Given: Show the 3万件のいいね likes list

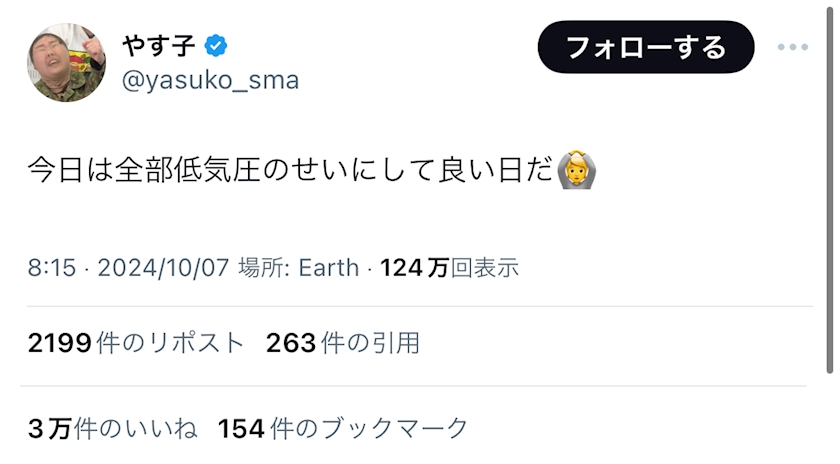Looking at the screenshot, I should click(112, 429).
